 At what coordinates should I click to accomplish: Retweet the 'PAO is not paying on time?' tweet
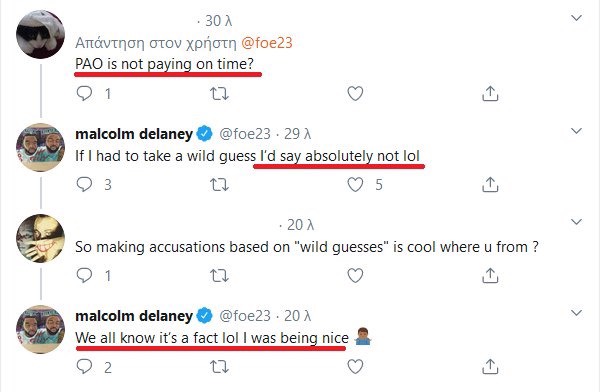point(220,94)
